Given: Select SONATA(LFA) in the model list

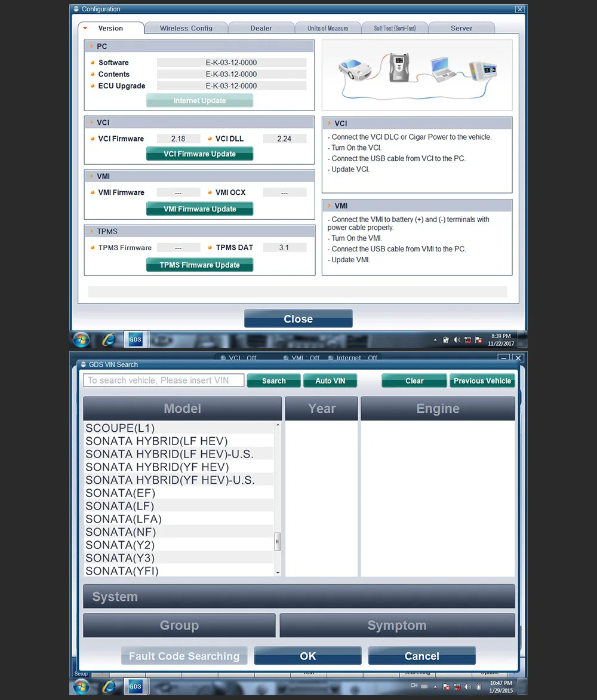Looking at the screenshot, I should pyautogui.click(x=179, y=518).
